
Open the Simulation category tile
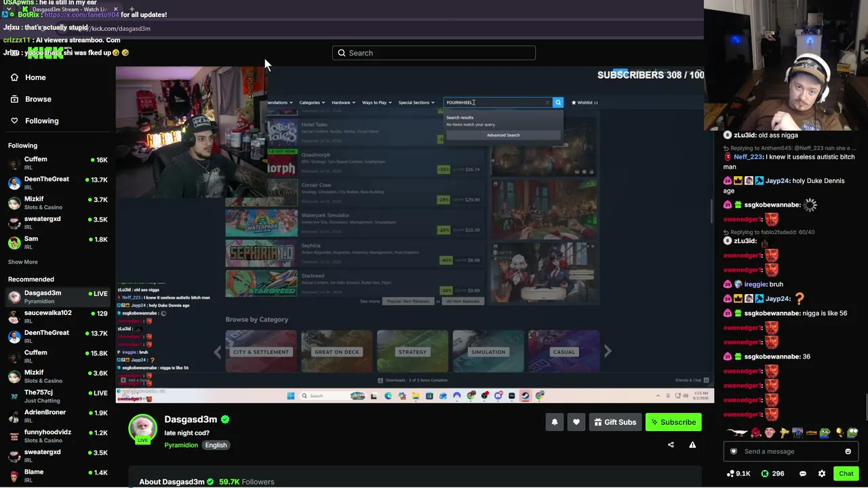tap(488, 352)
